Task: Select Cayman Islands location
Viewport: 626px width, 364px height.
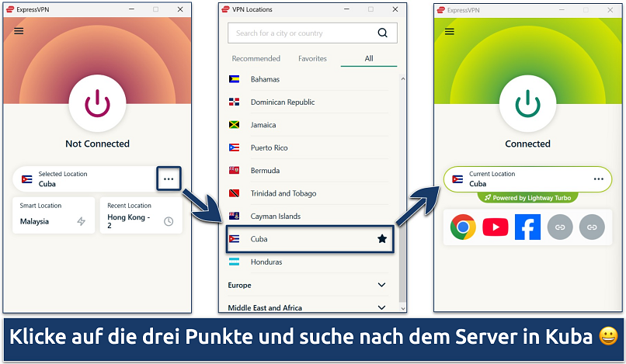Action: (308, 216)
